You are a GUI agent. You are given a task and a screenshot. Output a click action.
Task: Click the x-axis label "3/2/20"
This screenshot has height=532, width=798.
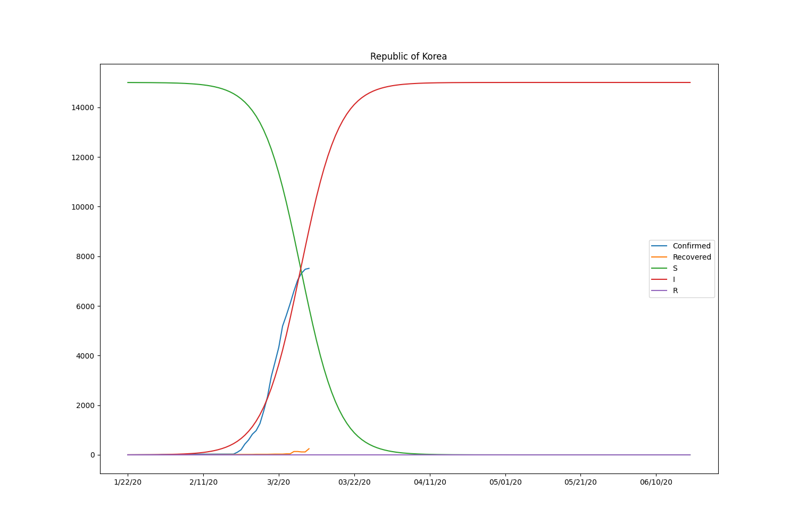coord(279,482)
